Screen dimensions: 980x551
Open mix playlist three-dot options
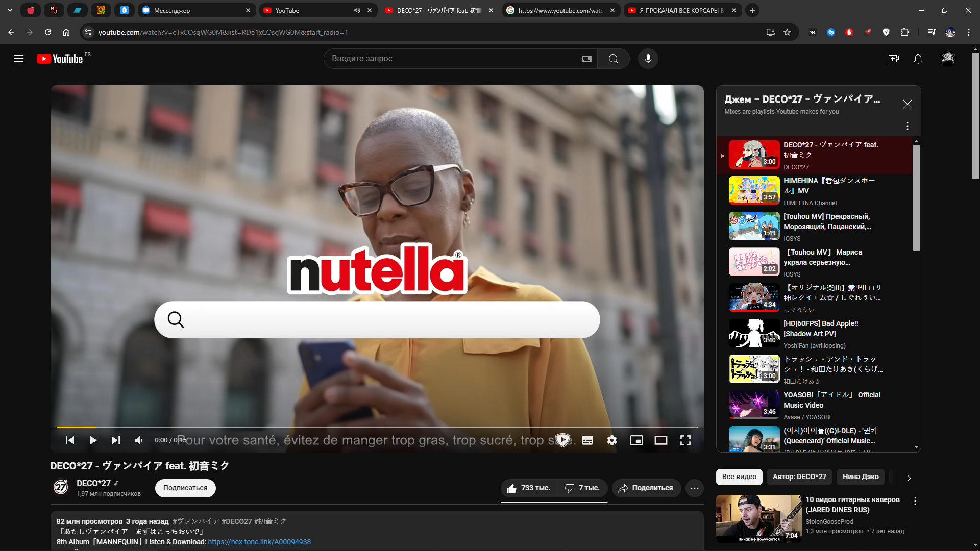(907, 126)
